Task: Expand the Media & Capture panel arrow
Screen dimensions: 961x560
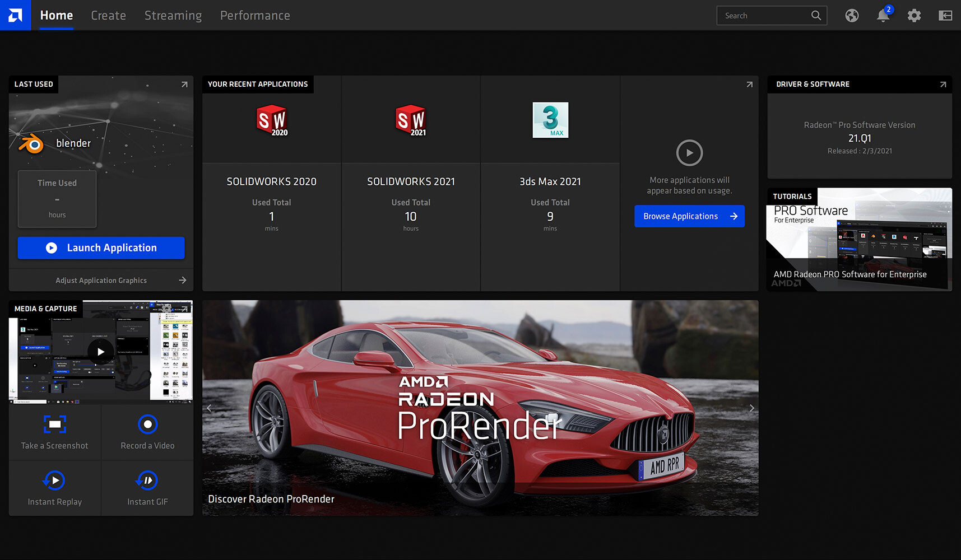Action: 184,309
